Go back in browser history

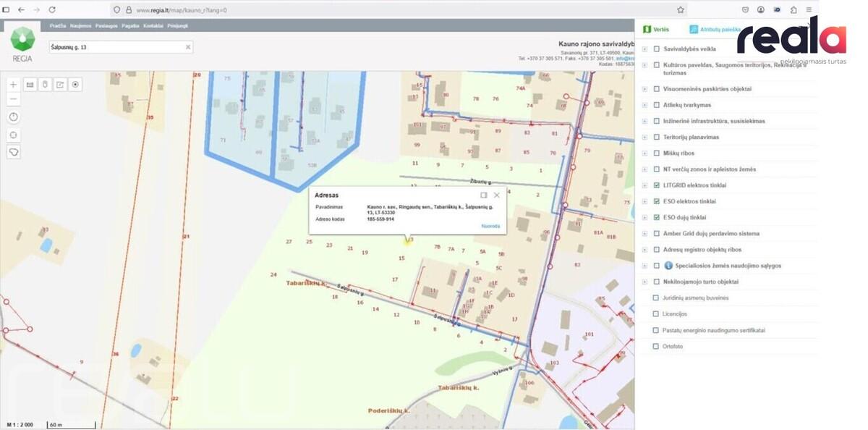tap(20, 10)
